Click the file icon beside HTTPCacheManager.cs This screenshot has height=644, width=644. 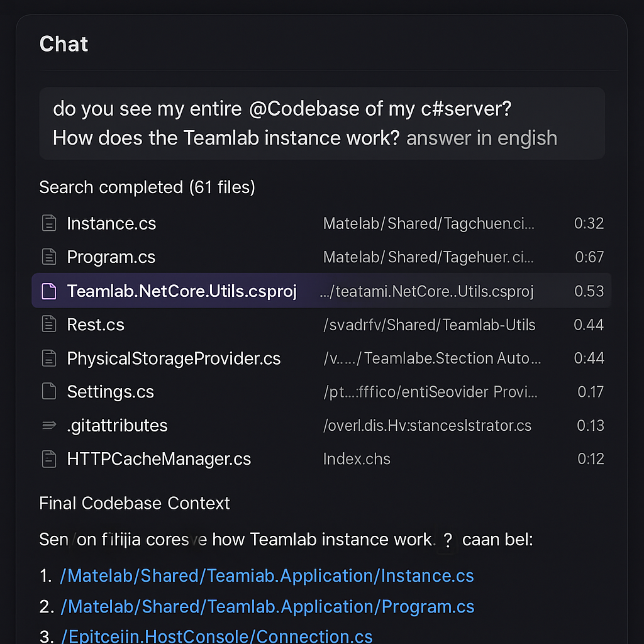coord(49,458)
